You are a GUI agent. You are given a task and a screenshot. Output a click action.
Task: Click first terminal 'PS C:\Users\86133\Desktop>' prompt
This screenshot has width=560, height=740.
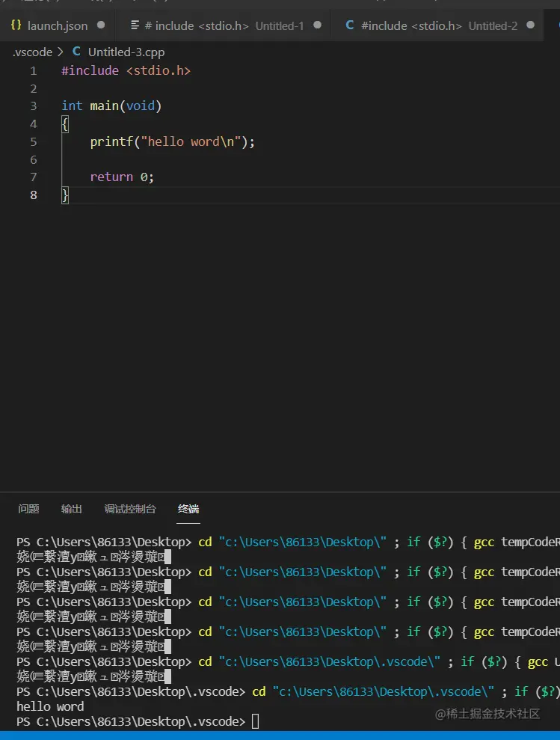[104, 542]
